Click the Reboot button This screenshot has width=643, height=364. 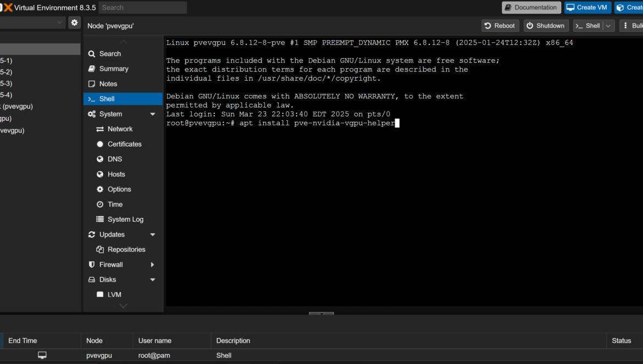point(500,26)
